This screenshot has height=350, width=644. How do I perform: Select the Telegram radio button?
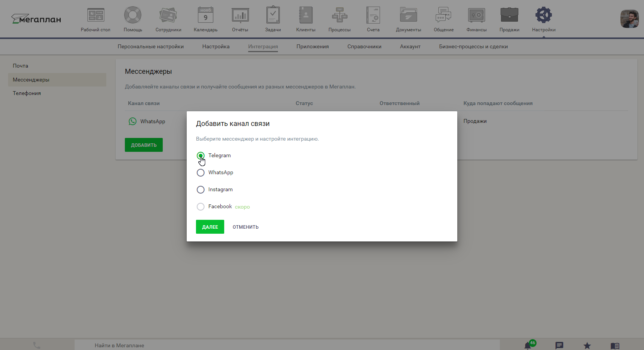(201, 156)
